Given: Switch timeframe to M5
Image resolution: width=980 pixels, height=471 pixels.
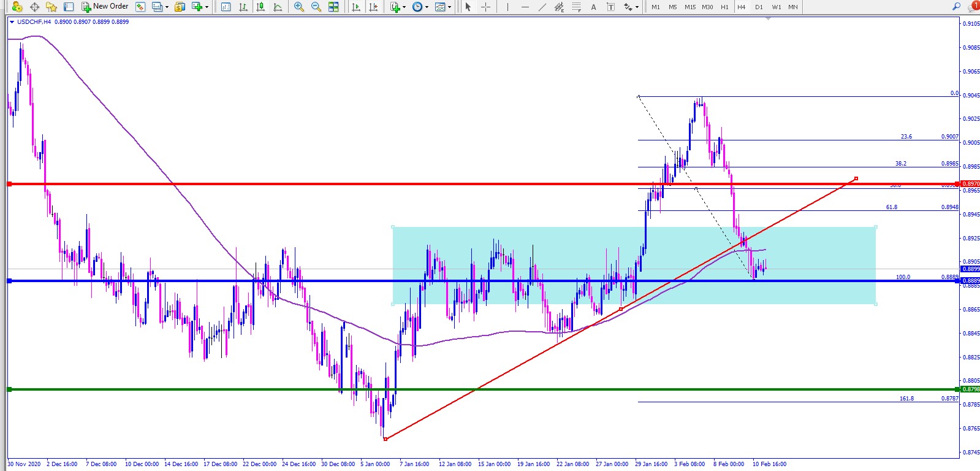Looking at the screenshot, I should pos(673,7).
